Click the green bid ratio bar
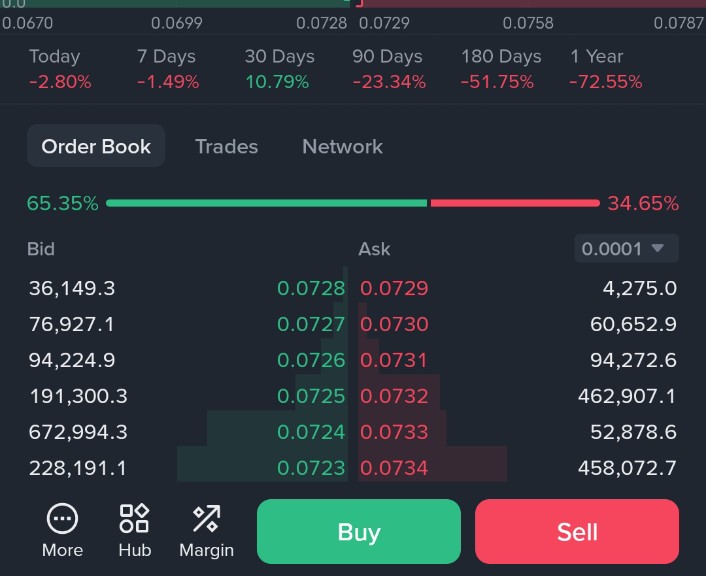The image size is (706, 576). 266,203
